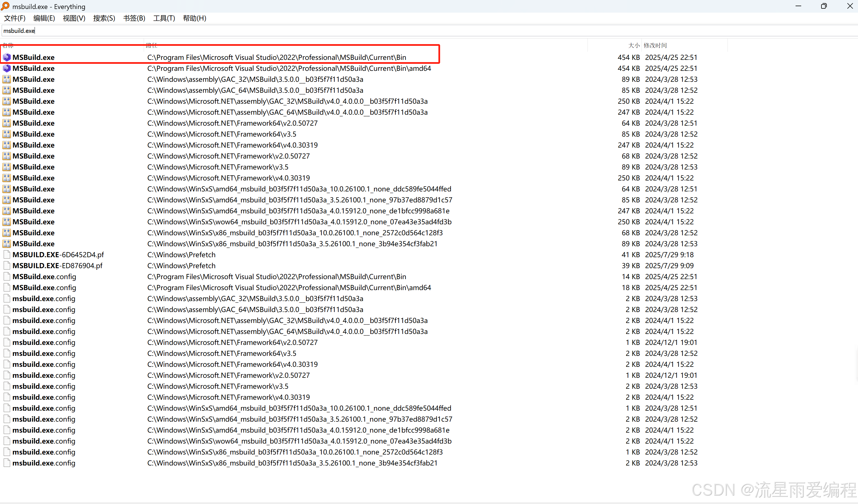This screenshot has height=504, width=858.
Task: Click MSBuild.exe icon in Framework64\v3.5 row
Action: [x=7, y=134]
